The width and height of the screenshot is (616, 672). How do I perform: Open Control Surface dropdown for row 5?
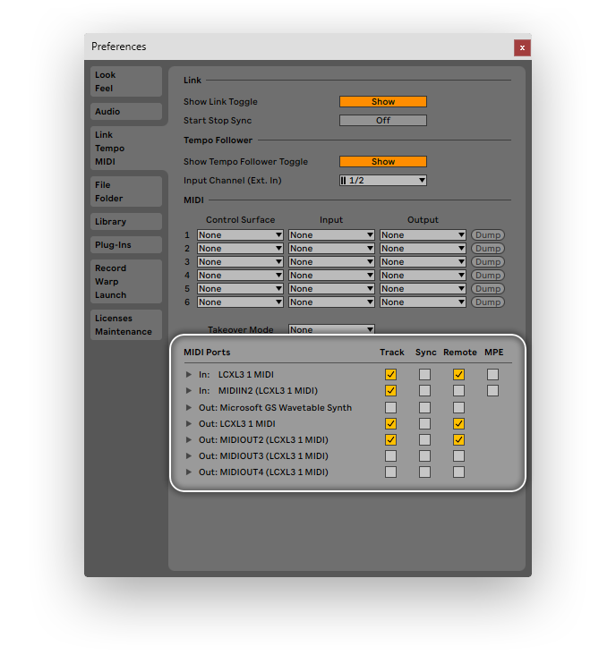coord(240,289)
